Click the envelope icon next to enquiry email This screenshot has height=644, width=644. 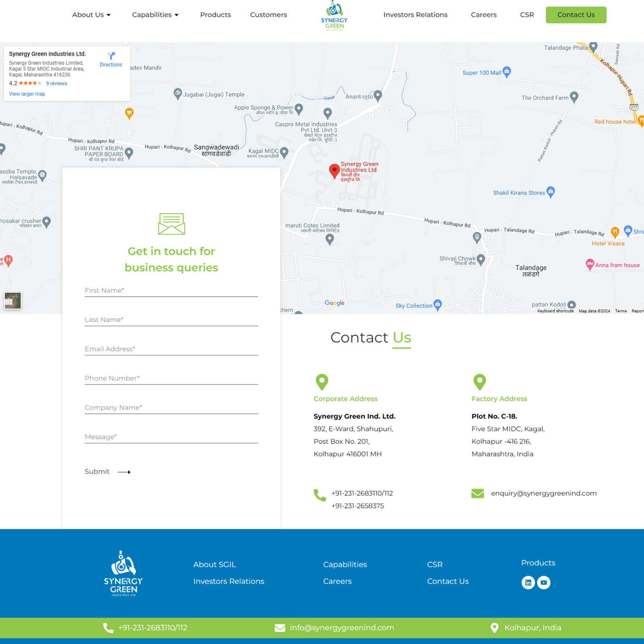click(478, 493)
